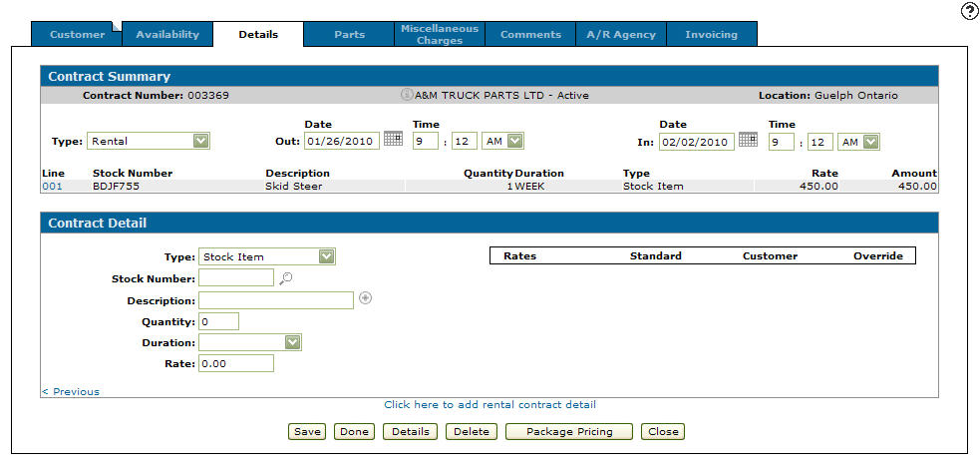The image size is (980, 466).
Task: Open the Parts tab
Action: [x=349, y=34]
